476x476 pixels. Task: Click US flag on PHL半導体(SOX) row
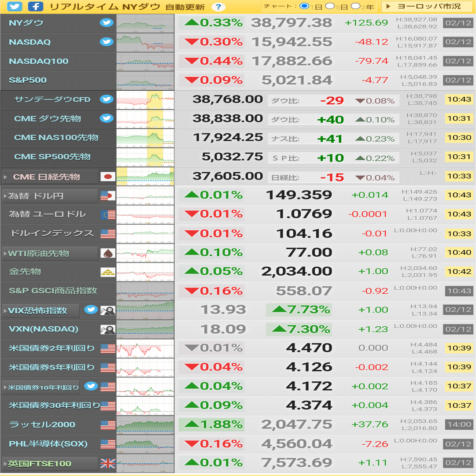(x=108, y=444)
